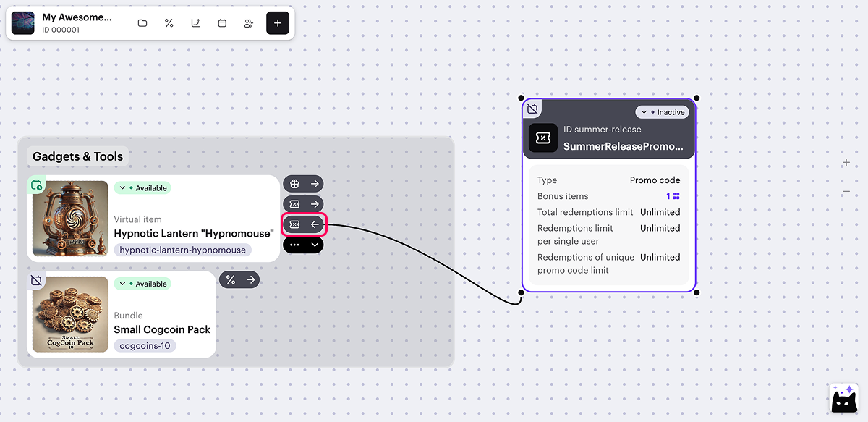Toggle the no-schedule icon on Small Cogcoin Pack

(36, 280)
